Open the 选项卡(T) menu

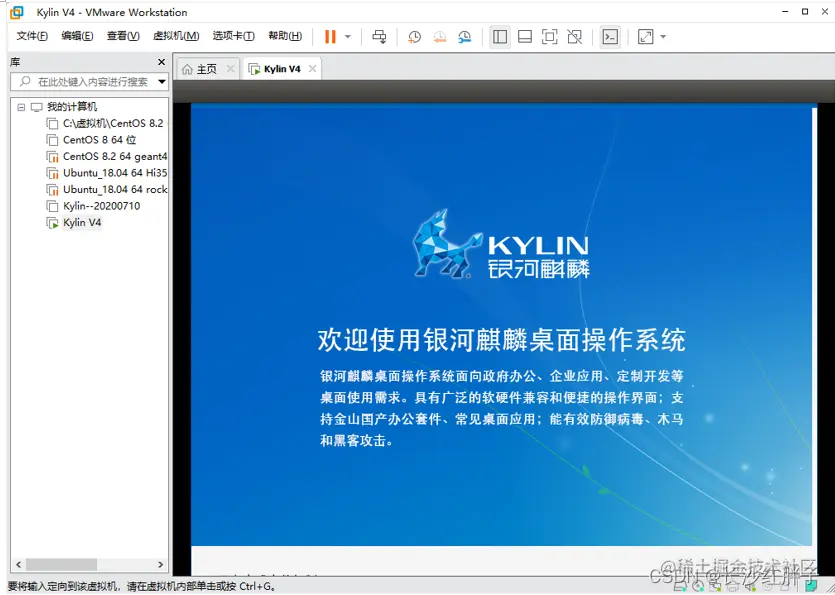233,36
